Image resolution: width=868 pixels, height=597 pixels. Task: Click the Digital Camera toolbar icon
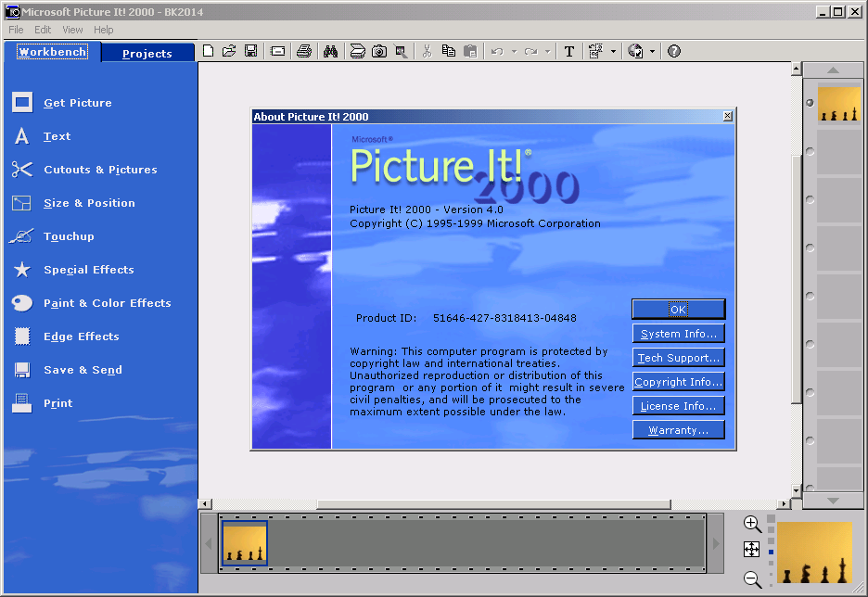coord(379,52)
